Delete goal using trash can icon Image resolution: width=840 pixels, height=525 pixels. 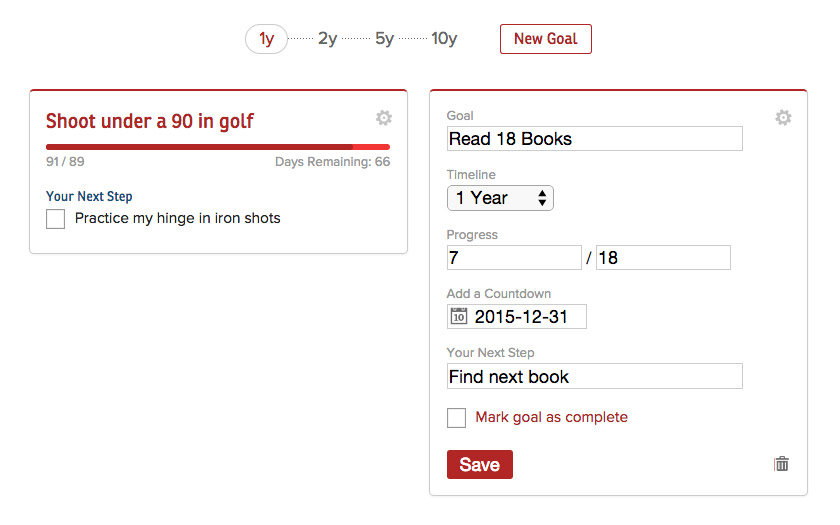pyautogui.click(x=782, y=464)
